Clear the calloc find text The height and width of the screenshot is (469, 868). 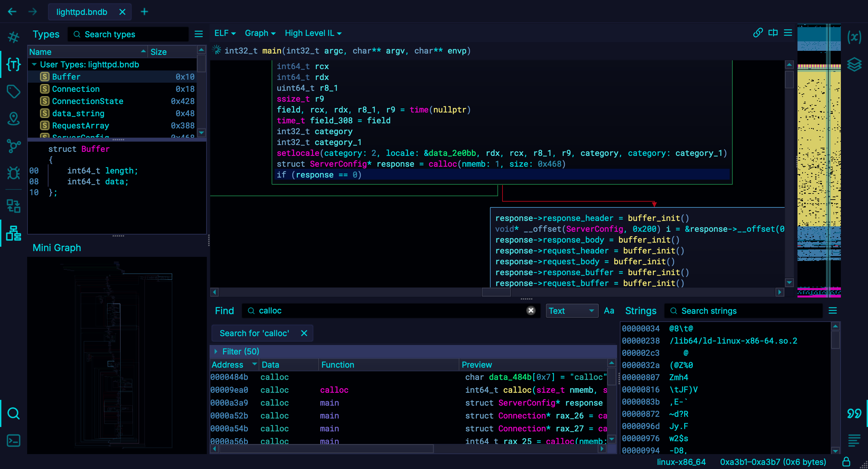531,311
